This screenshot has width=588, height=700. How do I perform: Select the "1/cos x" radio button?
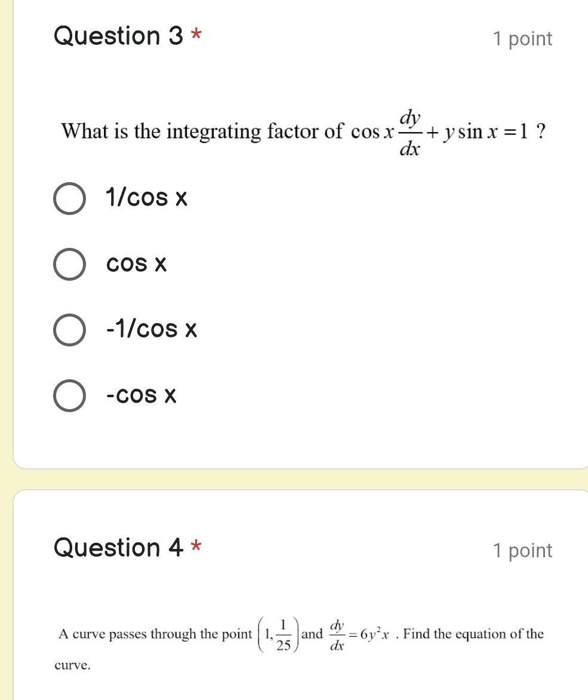click(70, 199)
